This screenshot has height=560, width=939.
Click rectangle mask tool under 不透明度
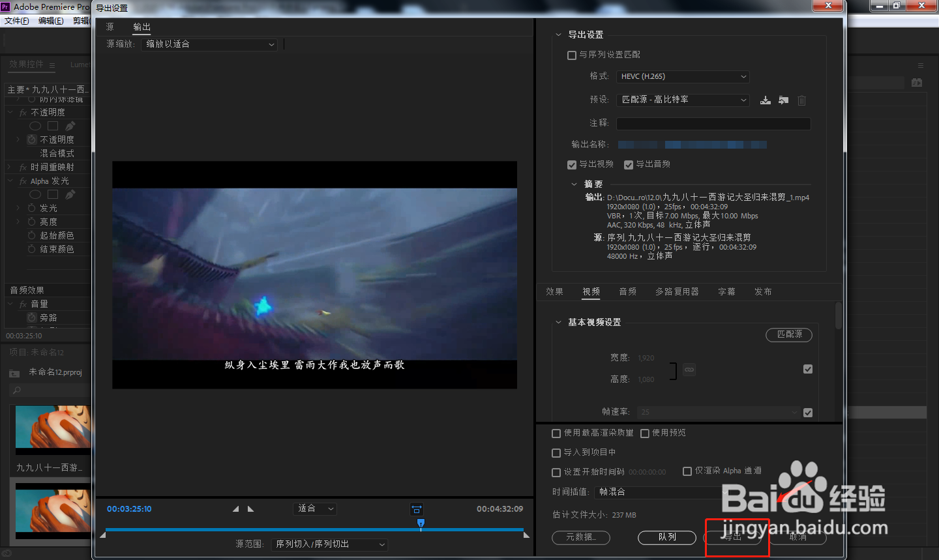pyautogui.click(x=53, y=126)
